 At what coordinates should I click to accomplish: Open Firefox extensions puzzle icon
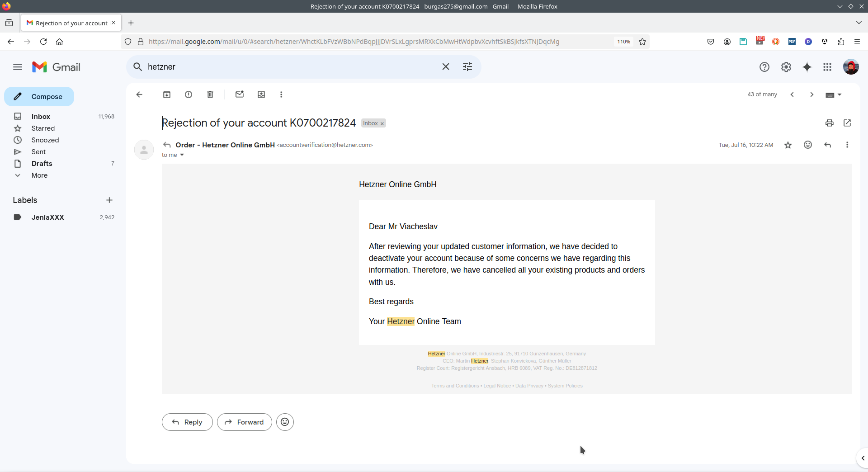(841, 42)
